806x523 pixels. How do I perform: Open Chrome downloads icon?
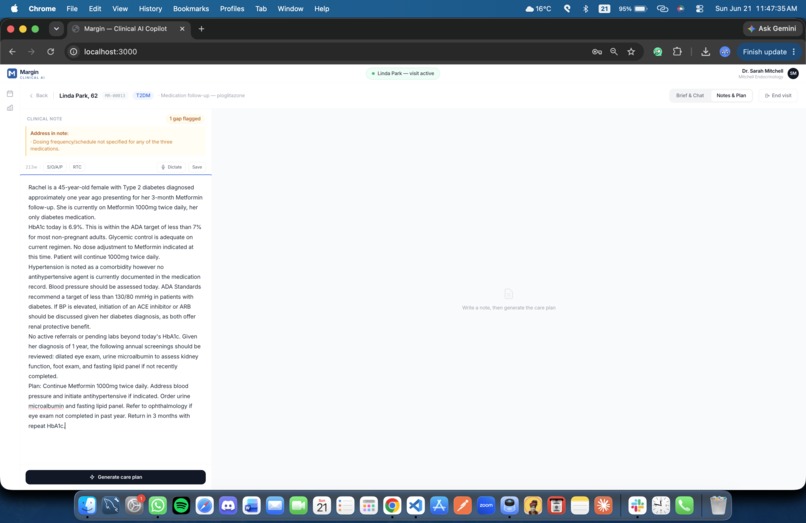[x=705, y=52]
